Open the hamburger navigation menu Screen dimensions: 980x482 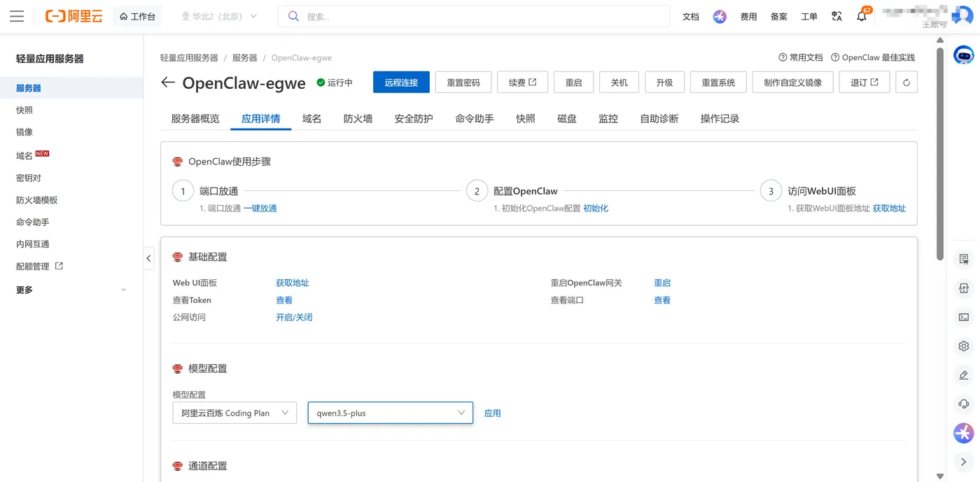coord(17,16)
